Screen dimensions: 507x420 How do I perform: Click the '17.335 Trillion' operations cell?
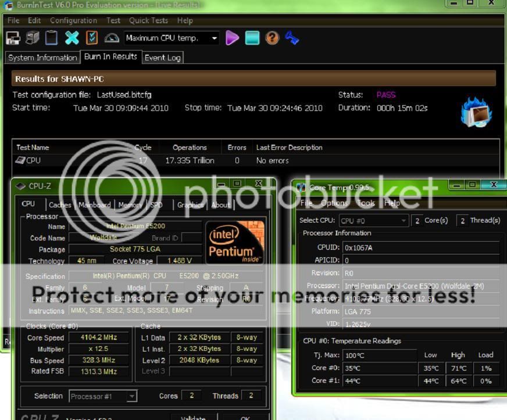tap(190, 160)
